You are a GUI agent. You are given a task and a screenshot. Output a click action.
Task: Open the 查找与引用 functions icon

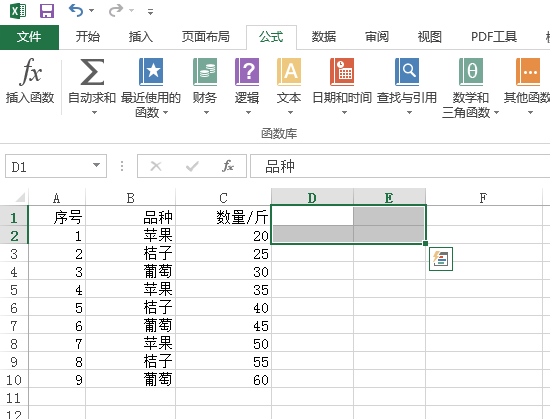pyautogui.click(x=407, y=72)
